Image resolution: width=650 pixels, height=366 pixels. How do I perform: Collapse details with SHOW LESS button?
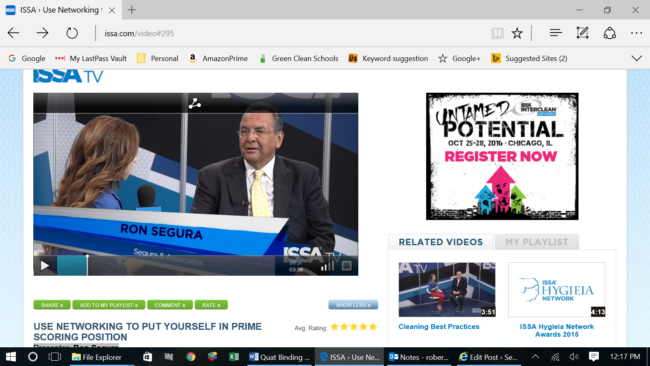(x=353, y=305)
